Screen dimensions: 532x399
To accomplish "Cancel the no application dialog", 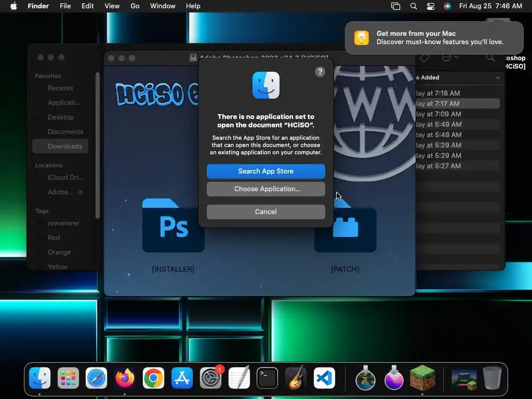I will point(265,212).
